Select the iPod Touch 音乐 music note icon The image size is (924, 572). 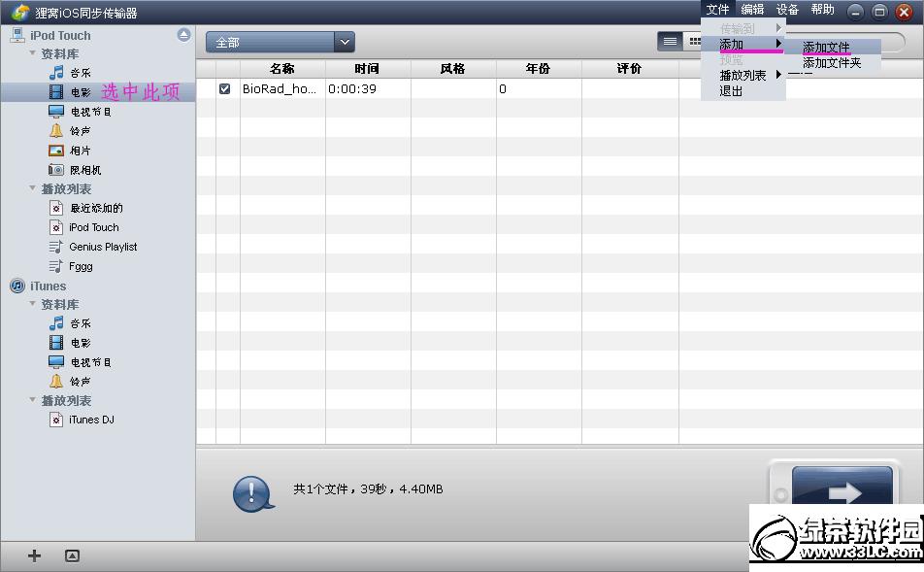[56, 73]
